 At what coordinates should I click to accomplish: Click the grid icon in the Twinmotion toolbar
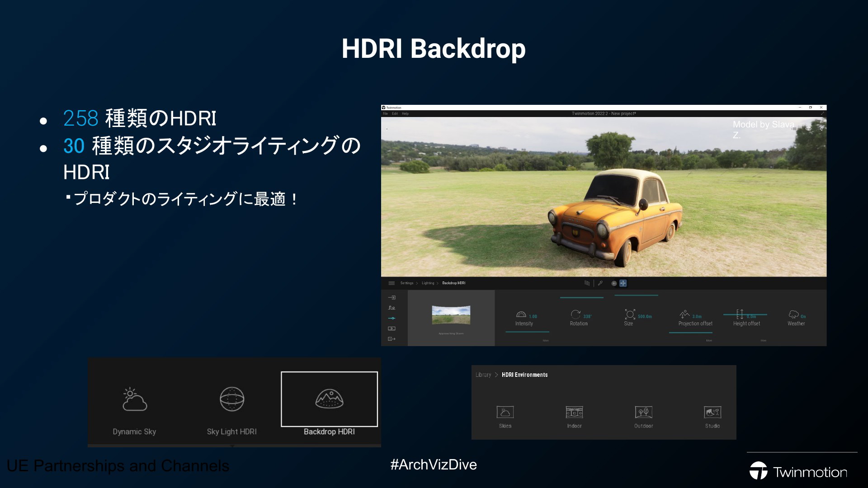point(587,283)
